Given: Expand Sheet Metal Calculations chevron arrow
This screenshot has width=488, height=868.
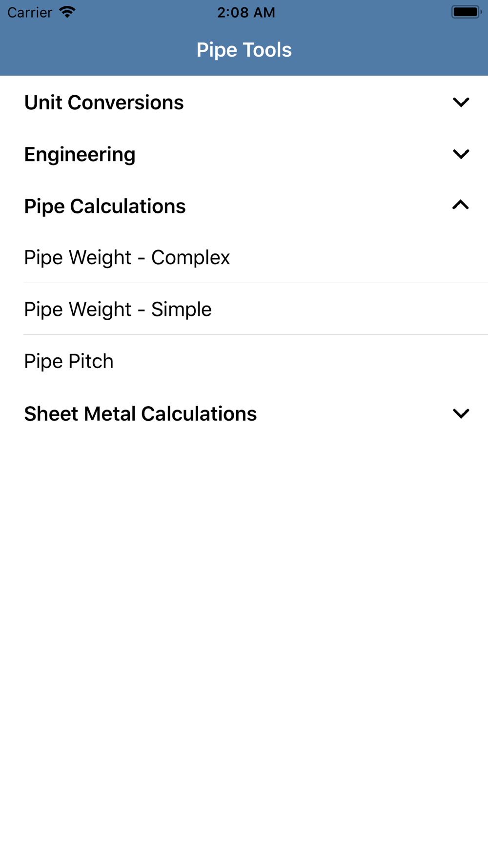Looking at the screenshot, I should (461, 413).
